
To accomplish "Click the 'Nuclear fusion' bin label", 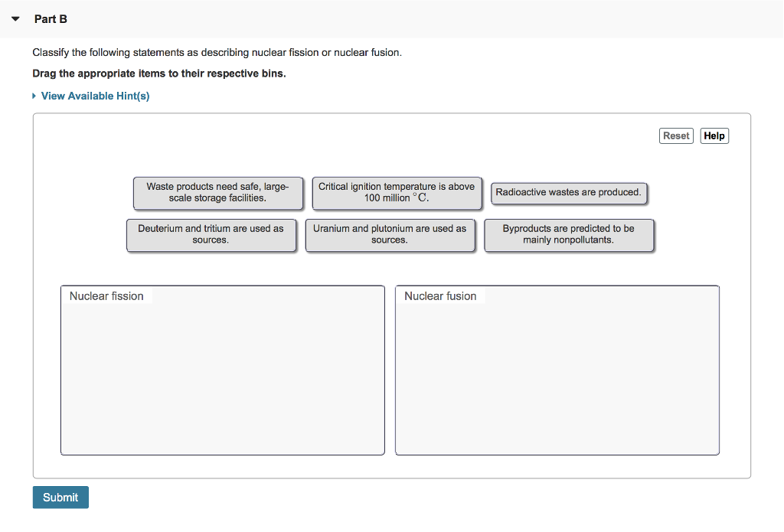I will (440, 296).
